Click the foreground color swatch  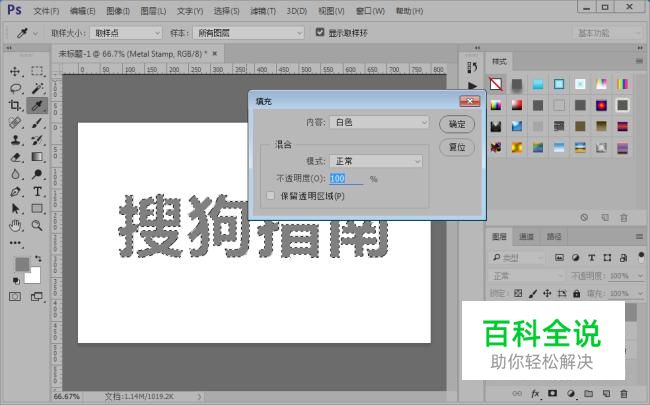pos(22,264)
